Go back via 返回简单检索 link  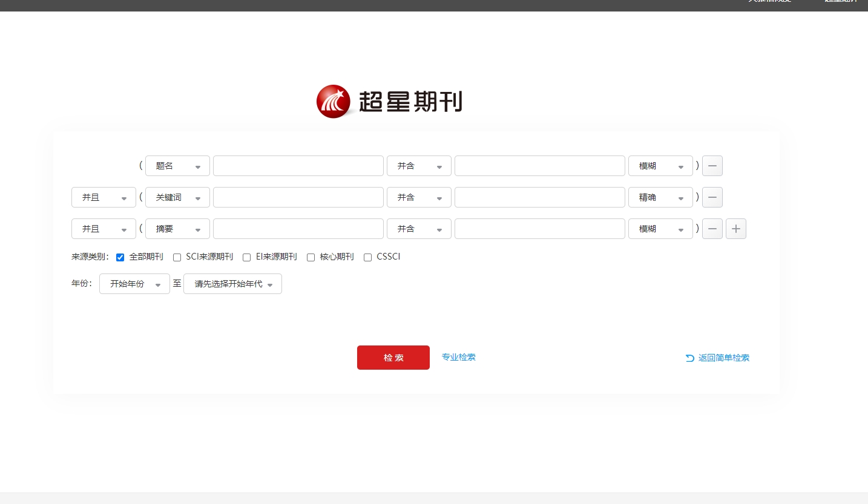(x=723, y=358)
